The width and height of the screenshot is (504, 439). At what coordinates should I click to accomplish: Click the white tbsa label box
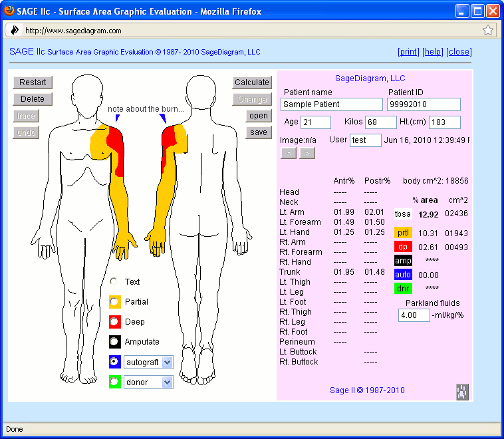pyautogui.click(x=403, y=214)
